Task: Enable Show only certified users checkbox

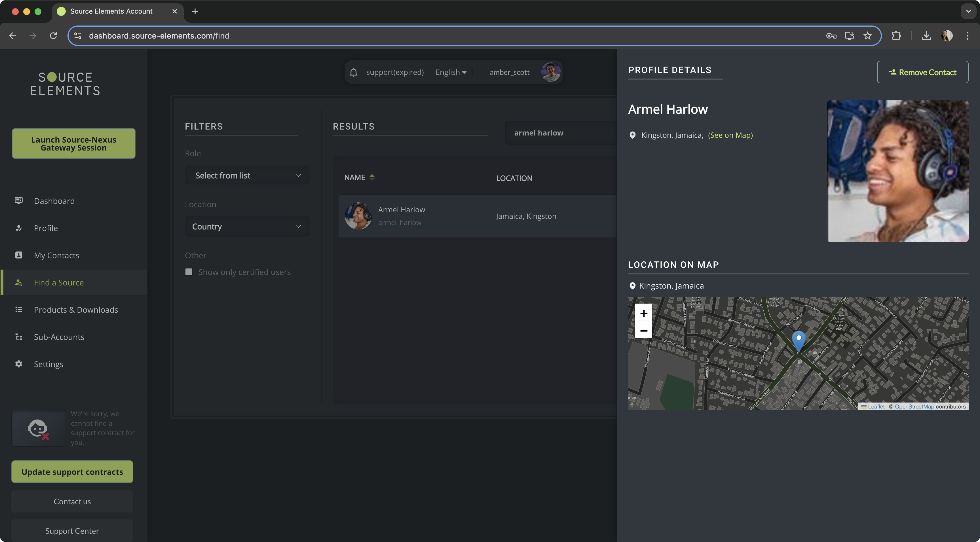Action: coord(189,272)
